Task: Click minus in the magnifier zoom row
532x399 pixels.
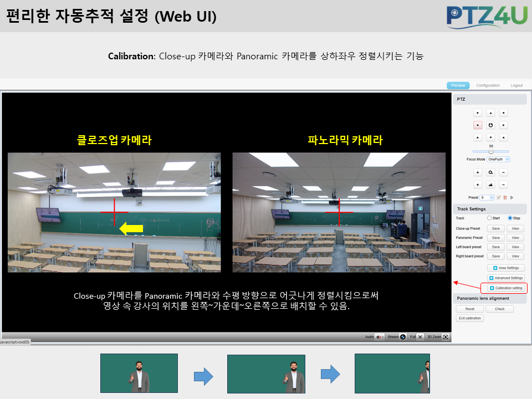Action: (504, 172)
